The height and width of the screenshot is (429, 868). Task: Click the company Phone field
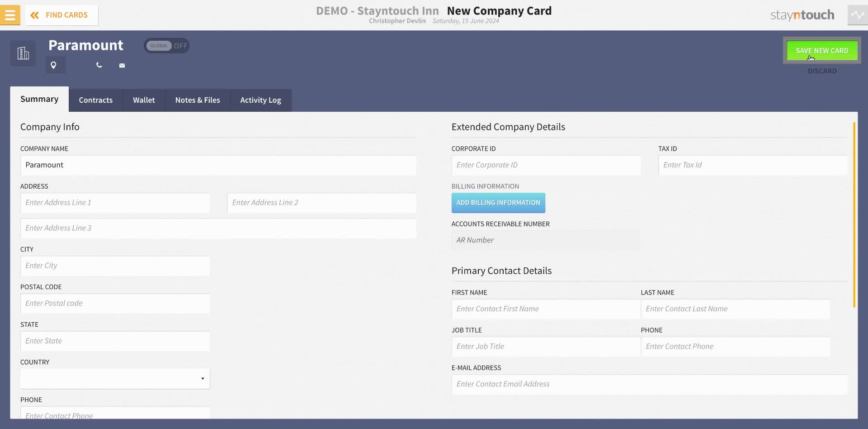115,413
